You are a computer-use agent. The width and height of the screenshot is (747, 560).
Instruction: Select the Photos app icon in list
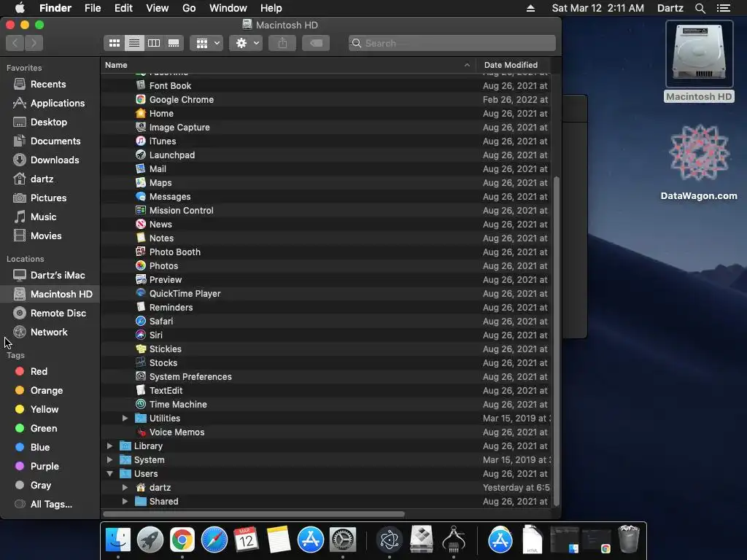141,265
